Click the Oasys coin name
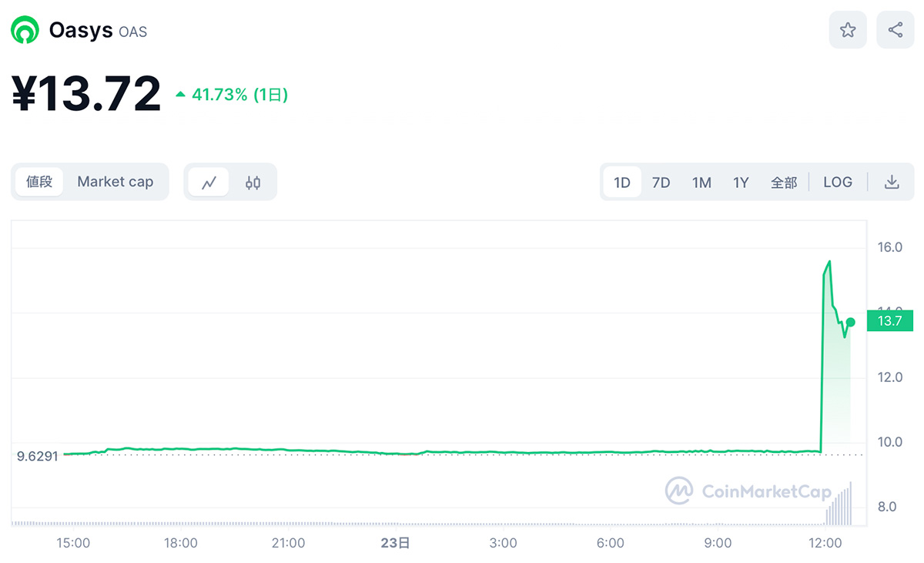 pyautogui.click(x=81, y=31)
